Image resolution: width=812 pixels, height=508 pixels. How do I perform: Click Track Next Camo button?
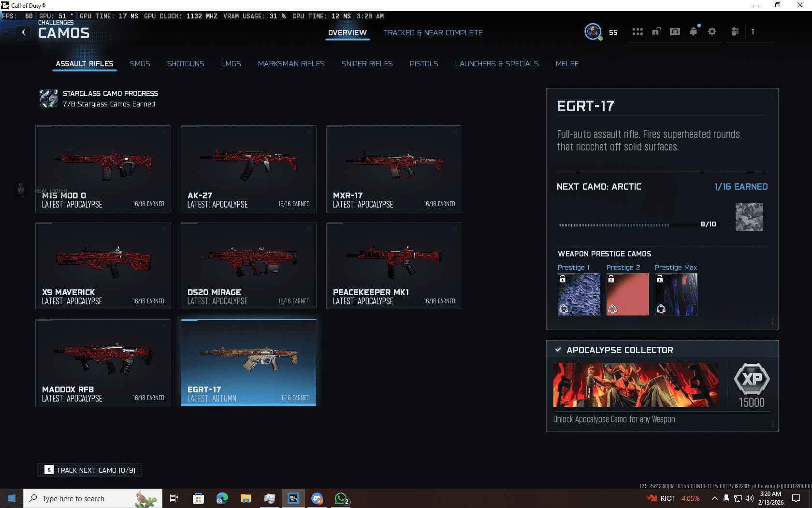90,470
